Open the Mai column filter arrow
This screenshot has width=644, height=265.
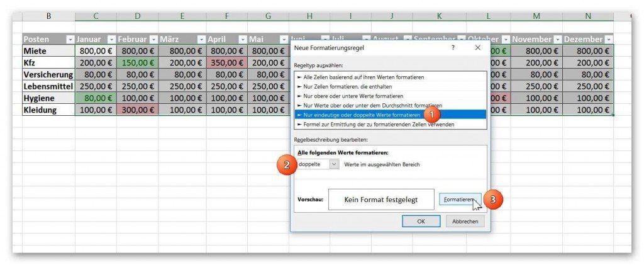pyautogui.click(x=284, y=40)
